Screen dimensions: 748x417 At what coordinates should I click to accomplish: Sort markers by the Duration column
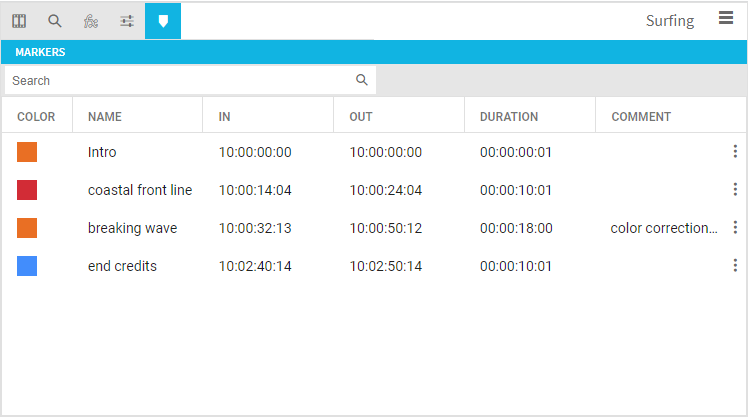(x=509, y=117)
